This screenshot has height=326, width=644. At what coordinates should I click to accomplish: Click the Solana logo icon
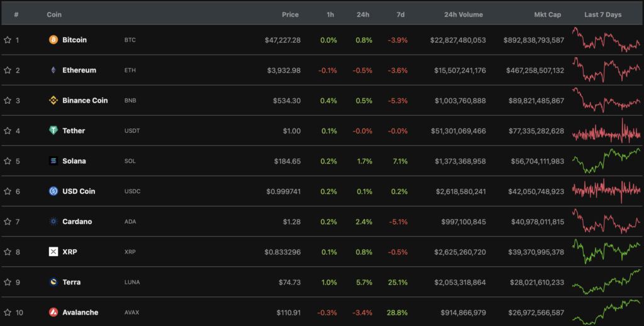(53, 160)
